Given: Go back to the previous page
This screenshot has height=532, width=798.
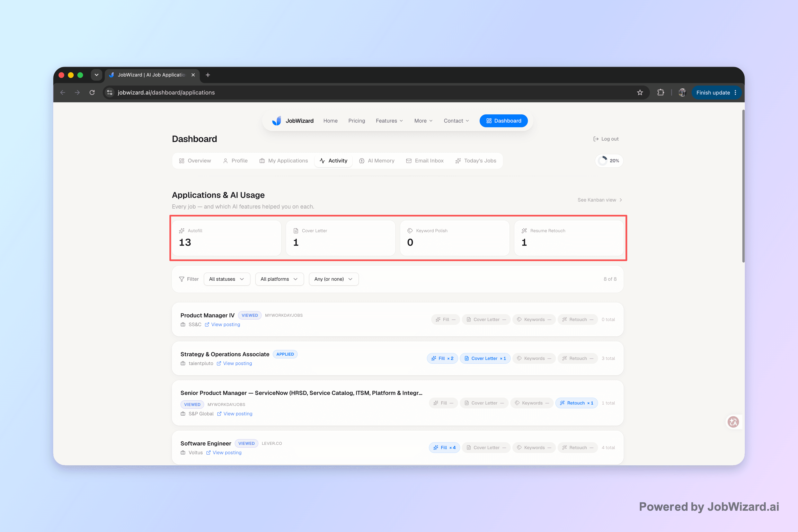Looking at the screenshot, I should coord(63,93).
